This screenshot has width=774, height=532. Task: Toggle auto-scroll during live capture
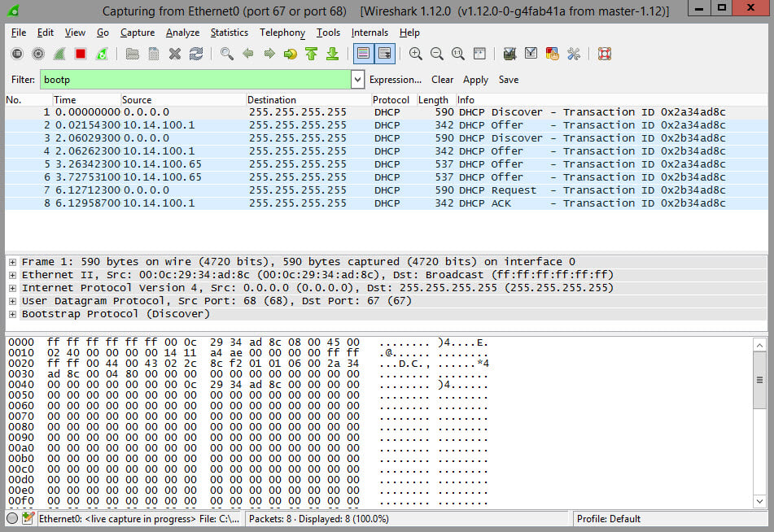pyautogui.click(x=385, y=54)
